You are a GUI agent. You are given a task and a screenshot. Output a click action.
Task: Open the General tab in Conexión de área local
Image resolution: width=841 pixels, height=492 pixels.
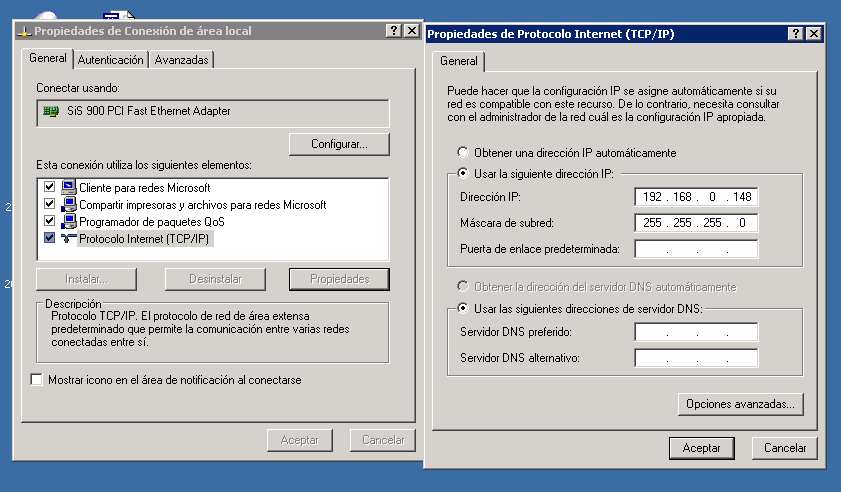pyautogui.click(x=48, y=58)
